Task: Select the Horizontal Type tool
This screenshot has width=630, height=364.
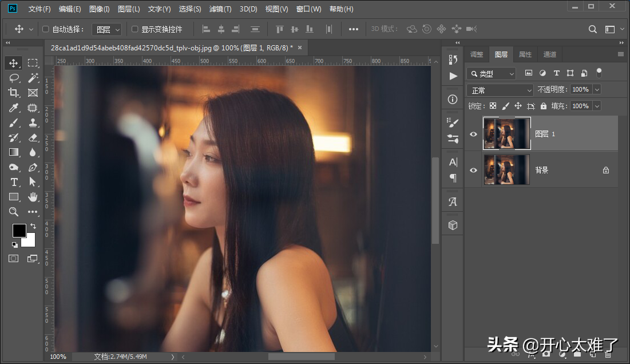Action: pos(14,182)
